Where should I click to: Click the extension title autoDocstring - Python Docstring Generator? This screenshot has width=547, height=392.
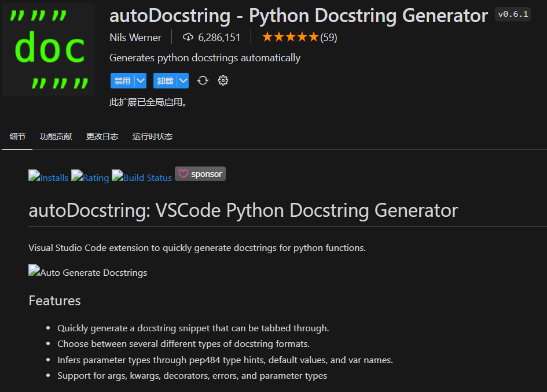point(299,16)
